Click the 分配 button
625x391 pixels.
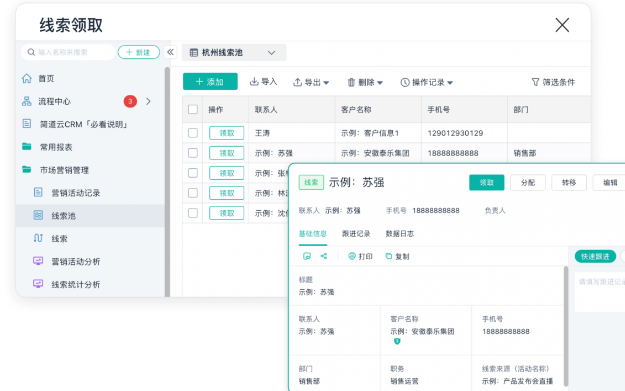(x=528, y=183)
